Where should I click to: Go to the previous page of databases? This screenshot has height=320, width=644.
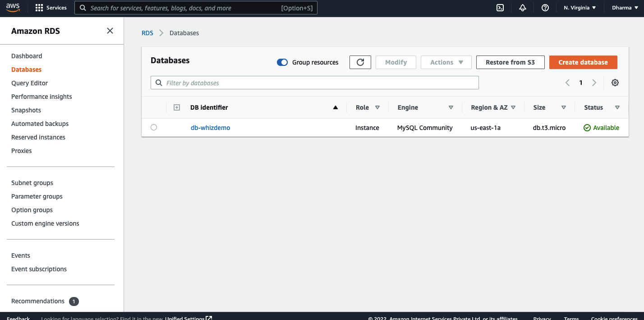[567, 83]
